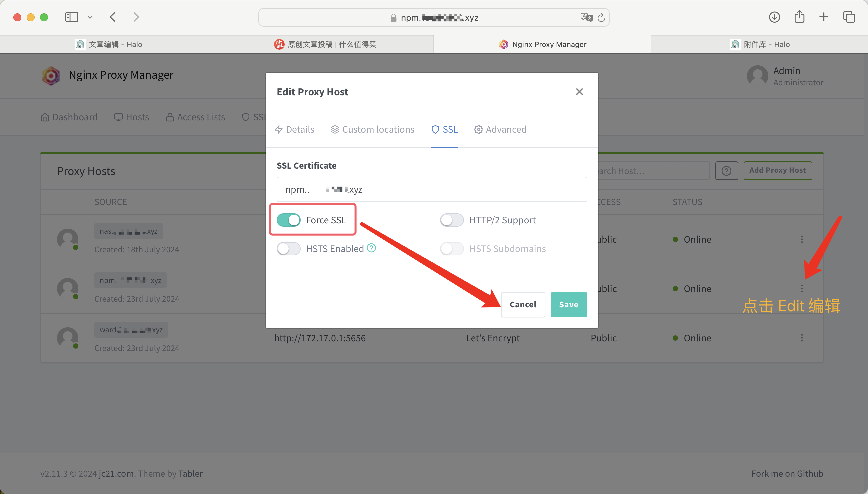
Task: Click destination http://172.17.0.1:5656
Action: click(320, 338)
